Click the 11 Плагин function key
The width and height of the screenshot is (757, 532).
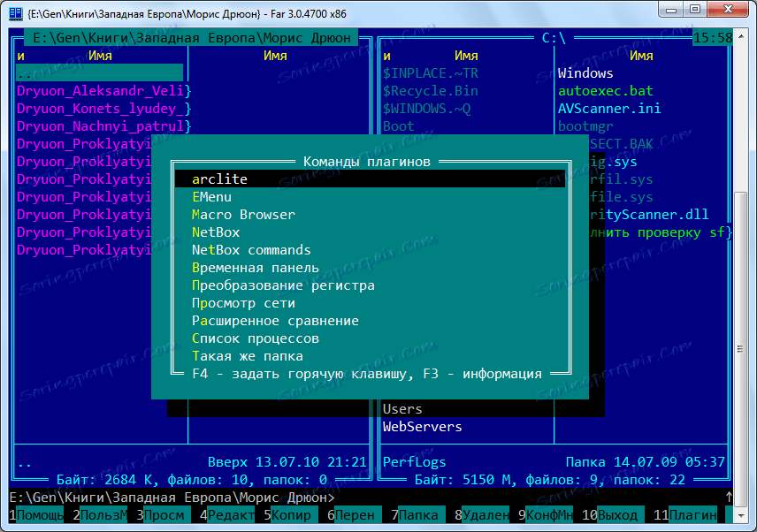[x=685, y=515]
